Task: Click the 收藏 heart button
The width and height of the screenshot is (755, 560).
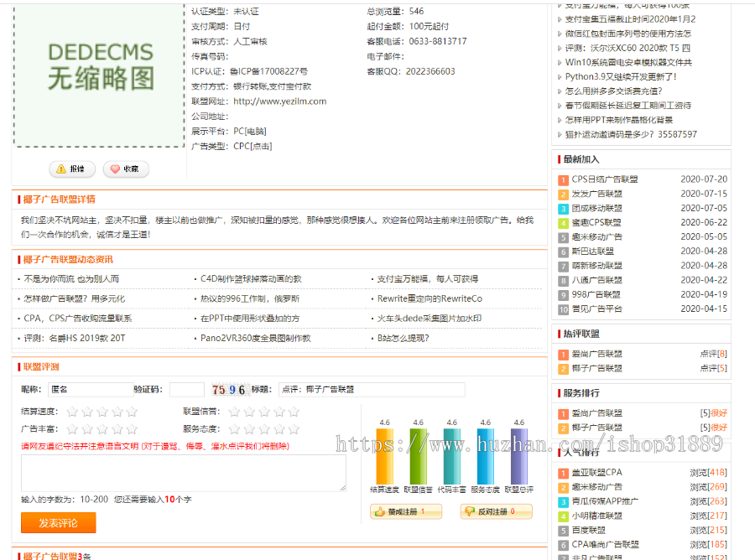Action: click(x=126, y=169)
